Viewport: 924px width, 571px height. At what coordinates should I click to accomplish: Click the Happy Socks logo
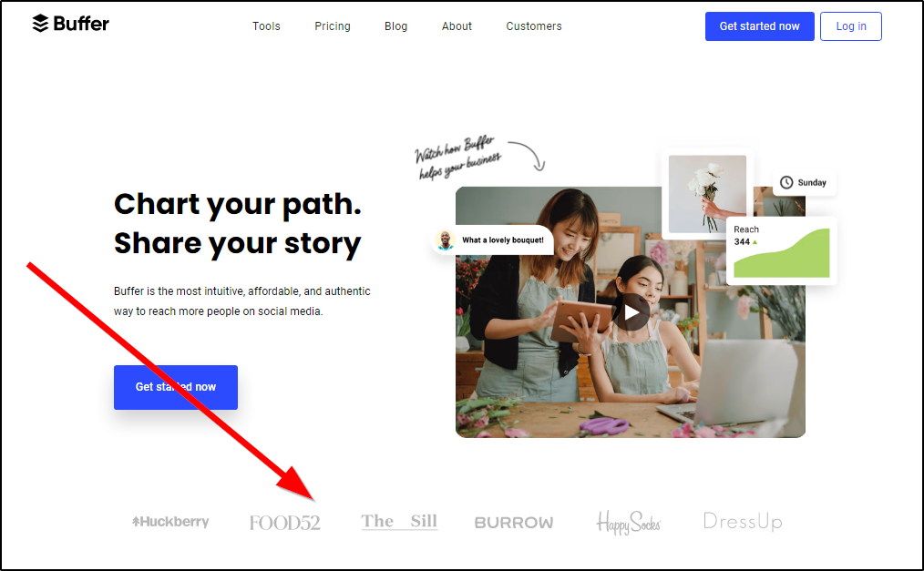629,523
